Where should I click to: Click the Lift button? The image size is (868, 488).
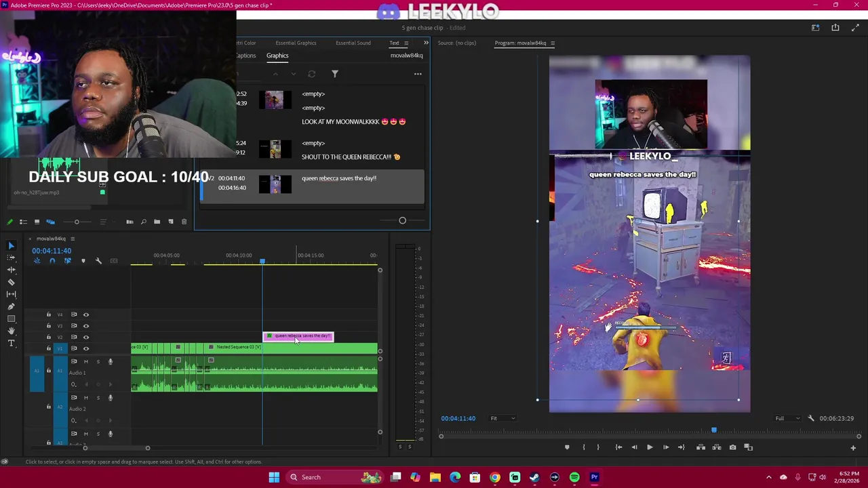click(x=701, y=447)
